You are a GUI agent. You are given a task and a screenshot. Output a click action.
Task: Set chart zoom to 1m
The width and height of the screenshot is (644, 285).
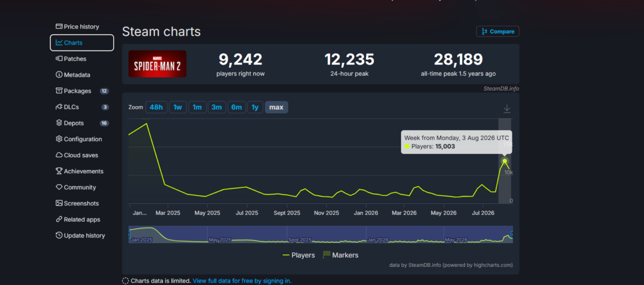pos(197,107)
